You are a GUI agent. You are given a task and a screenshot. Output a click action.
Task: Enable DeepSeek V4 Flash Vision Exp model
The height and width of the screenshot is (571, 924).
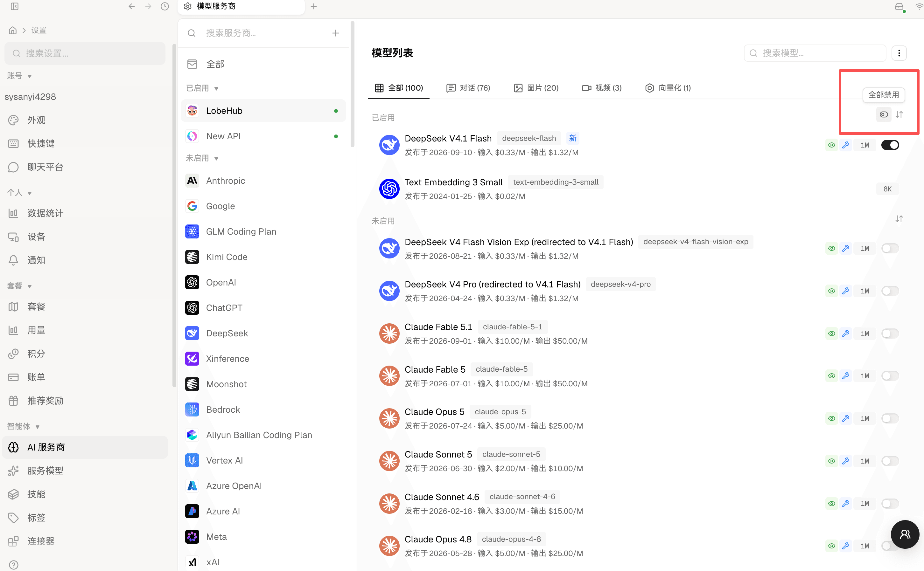(890, 249)
